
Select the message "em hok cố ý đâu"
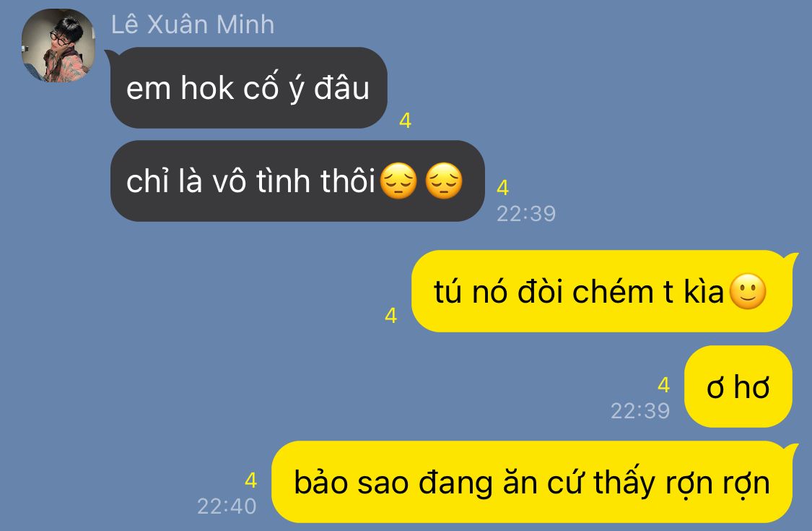click(248, 87)
